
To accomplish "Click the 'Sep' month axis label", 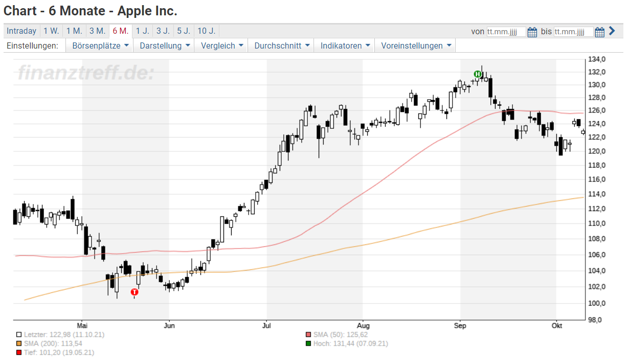I will point(460,325).
